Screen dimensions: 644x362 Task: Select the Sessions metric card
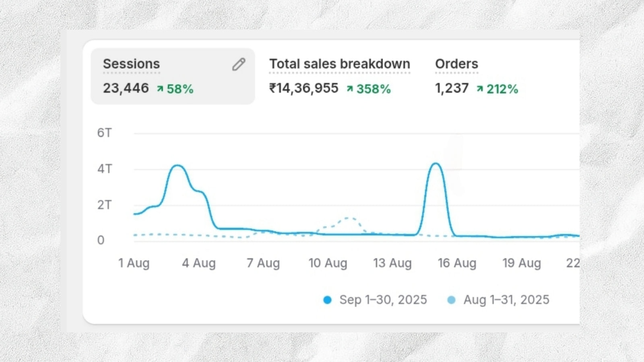point(172,76)
